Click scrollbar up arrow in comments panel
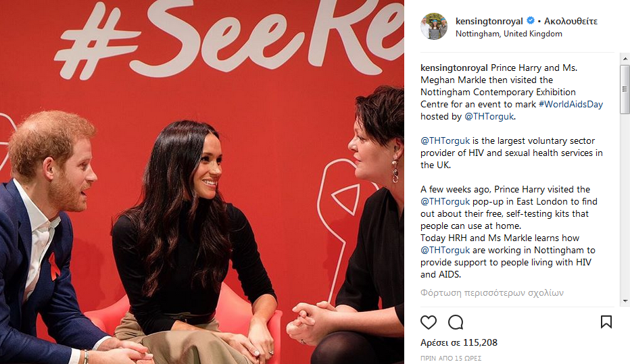Image resolution: width=630 pixels, height=364 pixels. [x=625, y=59]
